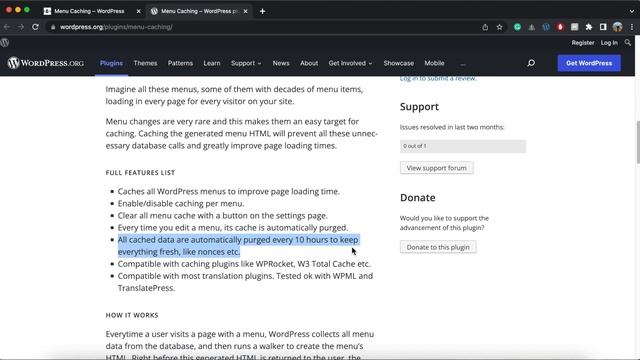Open the Patterns nav item
Image resolution: width=640 pixels, height=360 pixels.
[180, 63]
